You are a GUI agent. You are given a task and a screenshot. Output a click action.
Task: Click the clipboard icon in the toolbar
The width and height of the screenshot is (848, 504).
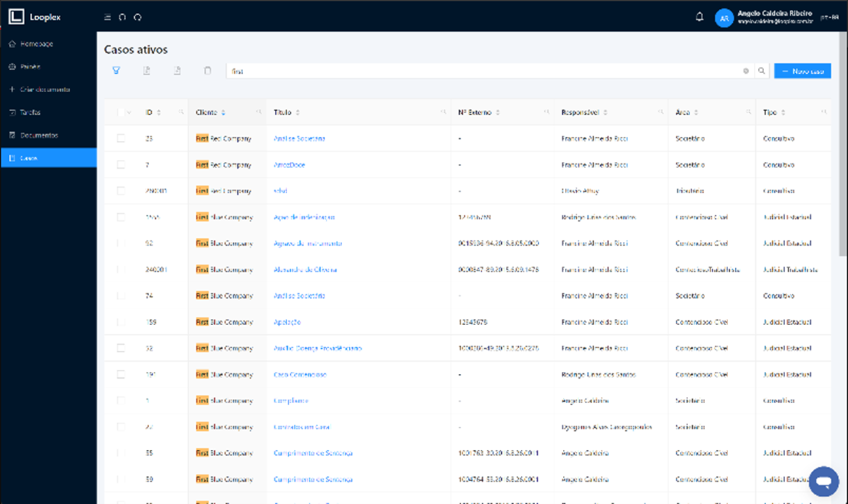click(208, 70)
